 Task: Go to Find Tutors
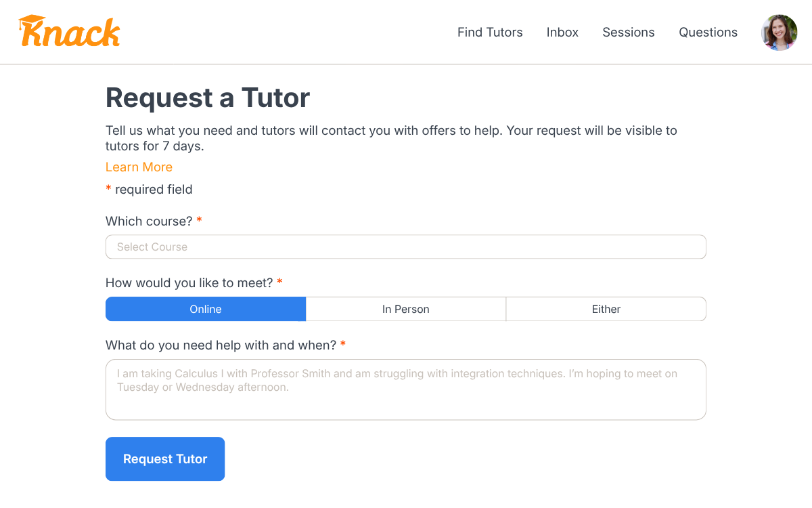(x=490, y=33)
